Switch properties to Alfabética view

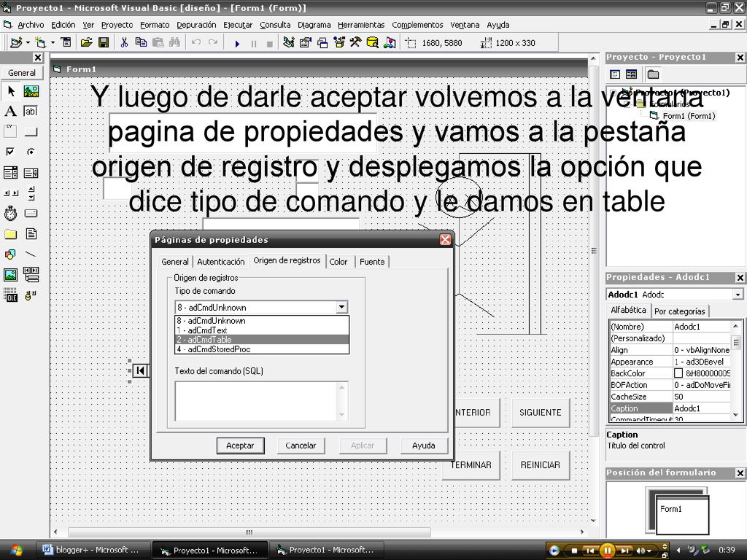[628, 310]
